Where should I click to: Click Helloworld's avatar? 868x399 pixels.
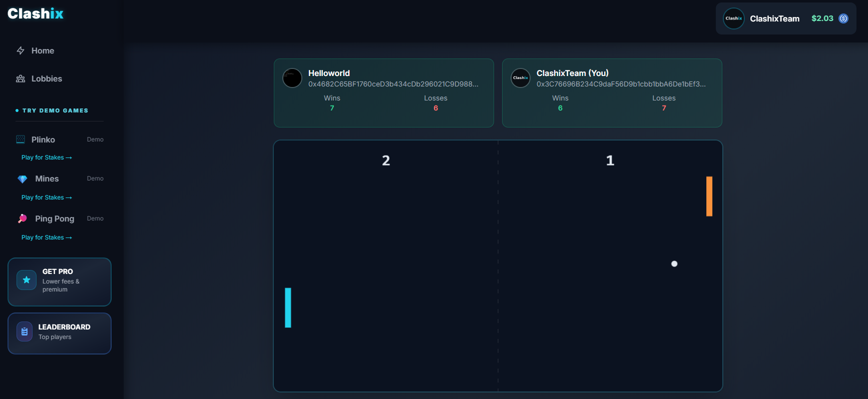click(x=292, y=78)
